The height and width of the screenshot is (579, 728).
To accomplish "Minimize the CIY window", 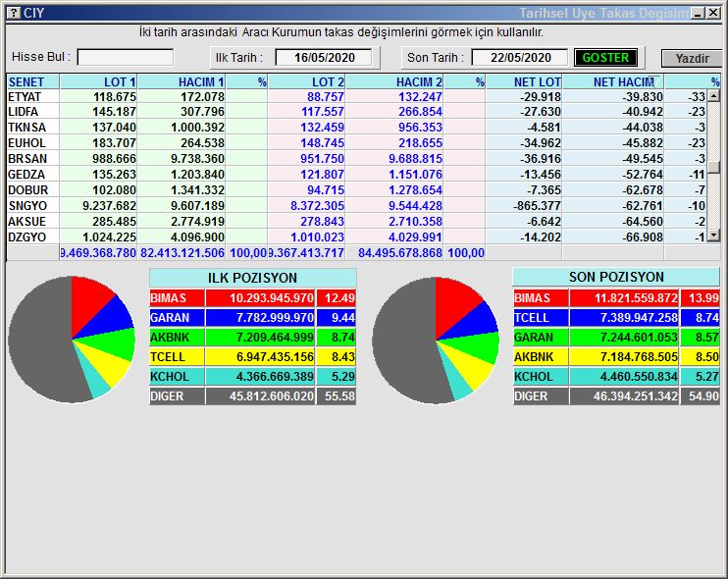I will coord(698,13).
